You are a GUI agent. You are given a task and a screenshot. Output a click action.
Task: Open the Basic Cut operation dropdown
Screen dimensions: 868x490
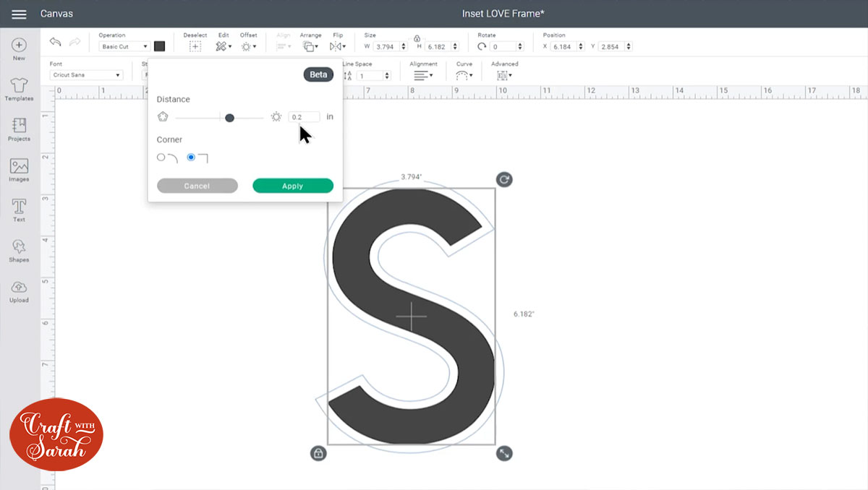[123, 46]
